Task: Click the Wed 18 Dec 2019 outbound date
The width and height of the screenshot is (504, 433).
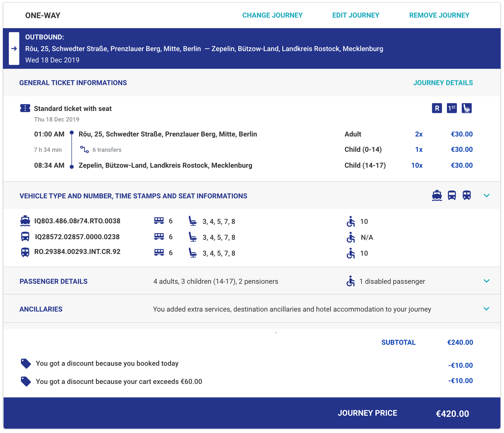Action: [52, 60]
